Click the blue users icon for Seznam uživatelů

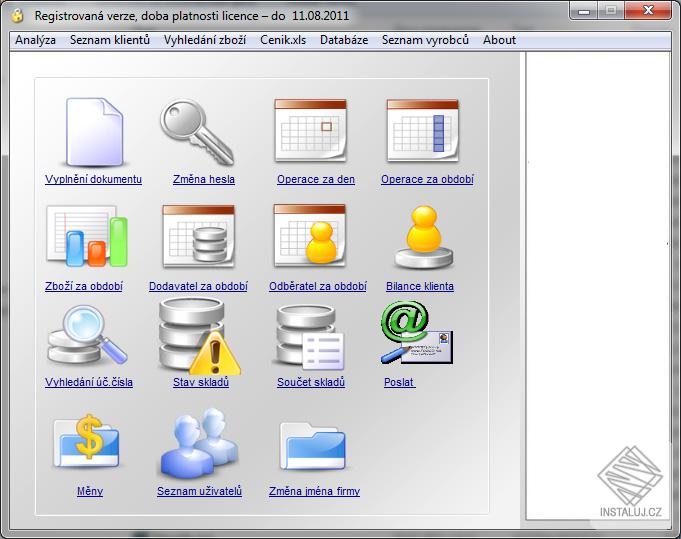tap(199, 443)
